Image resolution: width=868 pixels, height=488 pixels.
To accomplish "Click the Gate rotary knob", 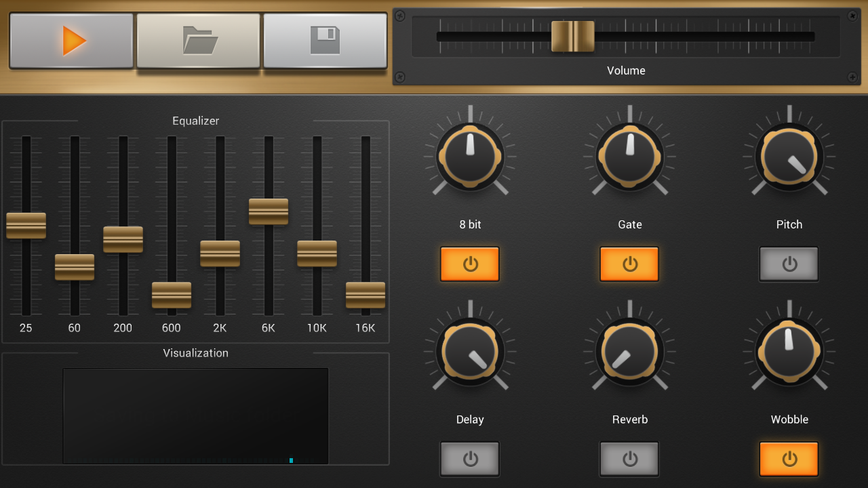I will (x=629, y=157).
